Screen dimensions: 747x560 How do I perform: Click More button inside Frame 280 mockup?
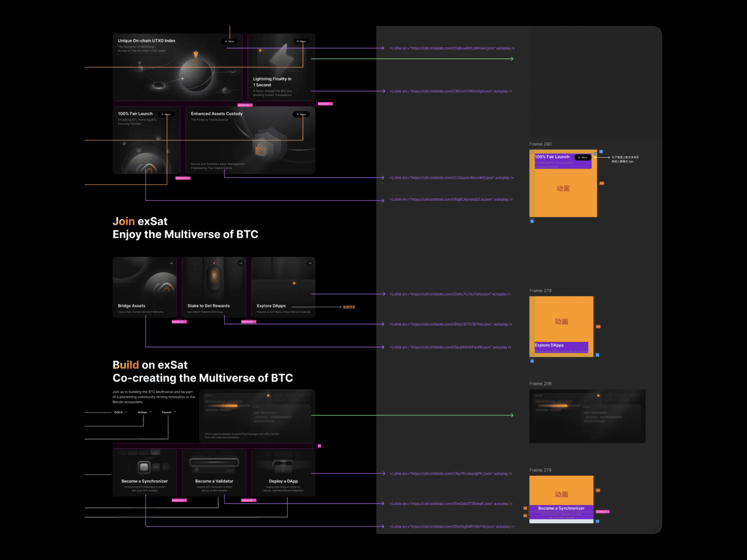click(x=582, y=157)
